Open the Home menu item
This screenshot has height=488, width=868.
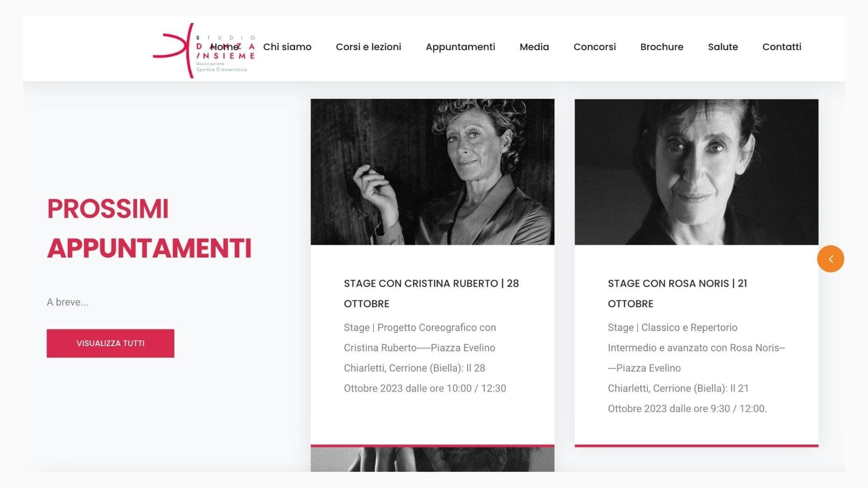pyautogui.click(x=225, y=47)
